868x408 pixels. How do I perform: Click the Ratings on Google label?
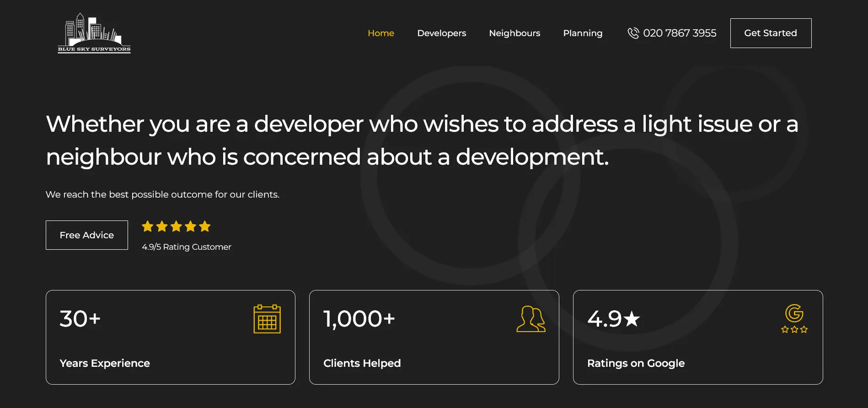tap(636, 363)
